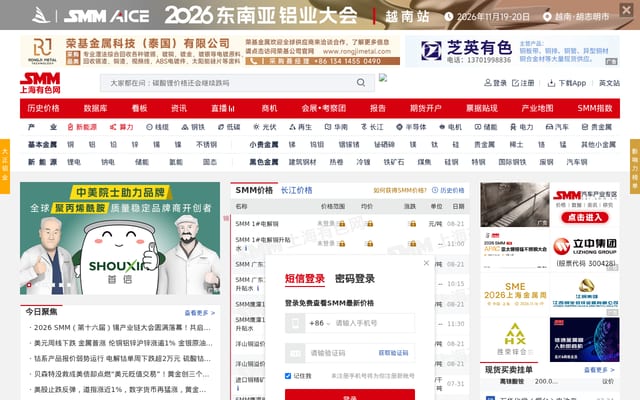Click the search magnifier icon
This screenshot has width=640, height=400.
click(x=361, y=83)
